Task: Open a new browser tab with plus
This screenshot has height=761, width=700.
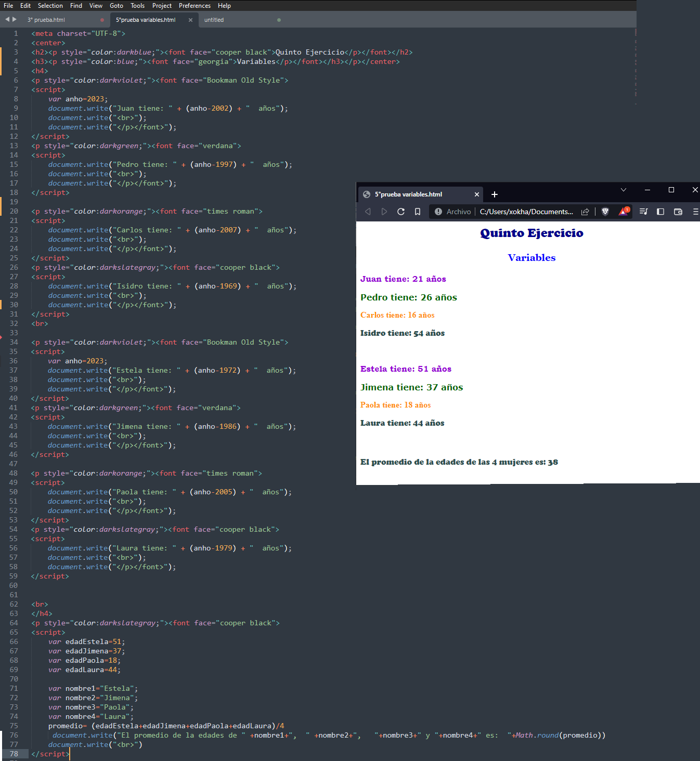Action: 495,194
